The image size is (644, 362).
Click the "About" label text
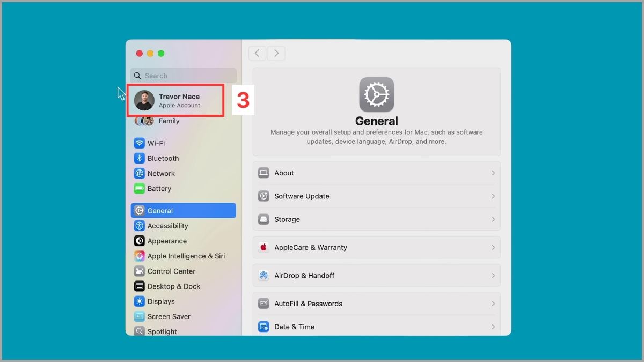[284, 173]
